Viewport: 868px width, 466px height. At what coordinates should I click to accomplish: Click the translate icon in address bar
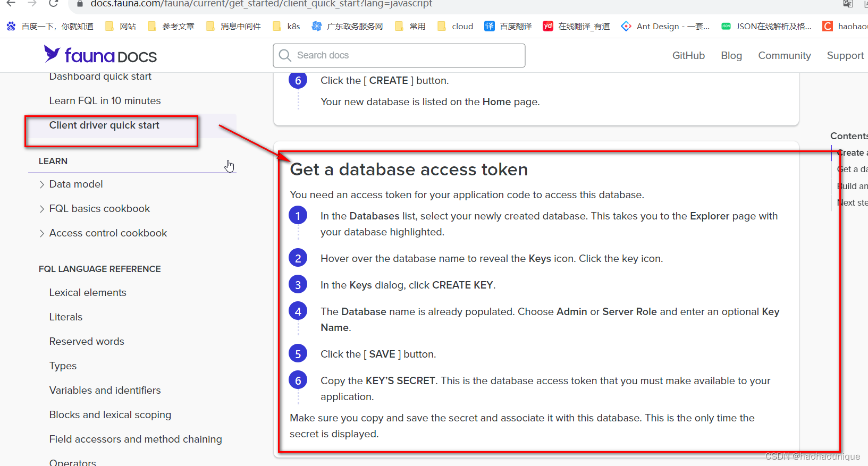[848, 4]
